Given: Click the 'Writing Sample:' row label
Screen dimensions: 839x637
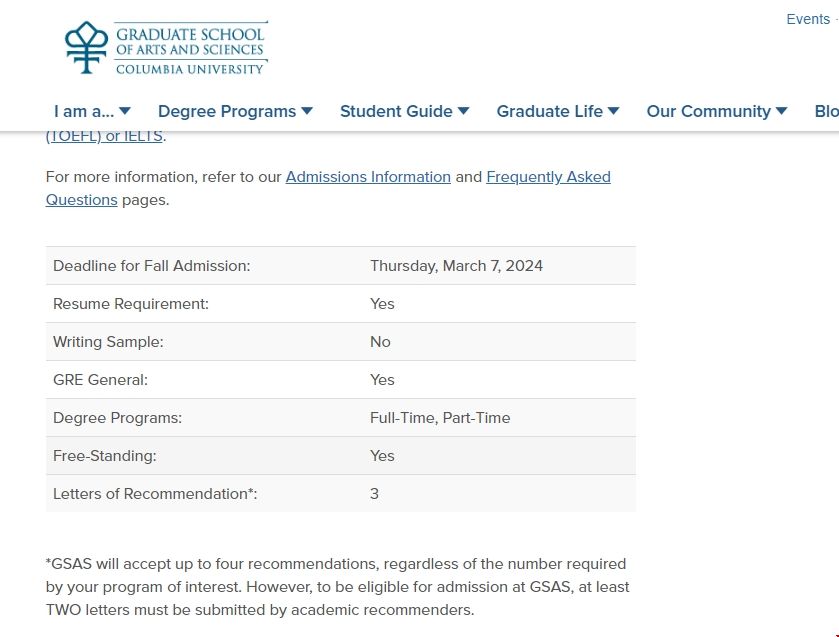Looking at the screenshot, I should [x=108, y=342].
